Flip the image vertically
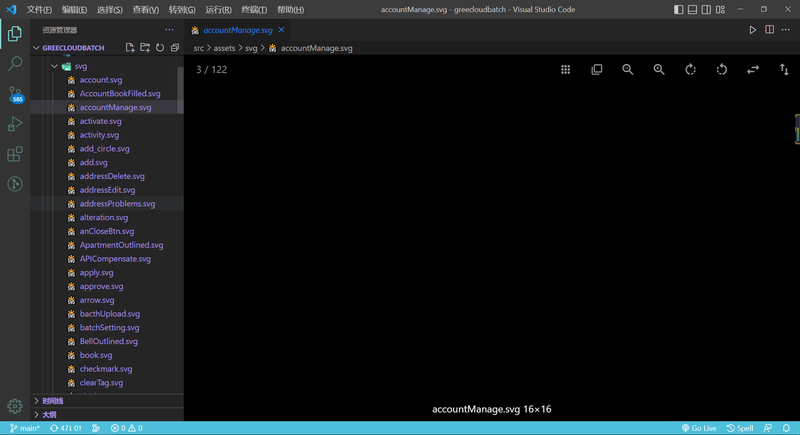800x435 pixels. [784, 69]
